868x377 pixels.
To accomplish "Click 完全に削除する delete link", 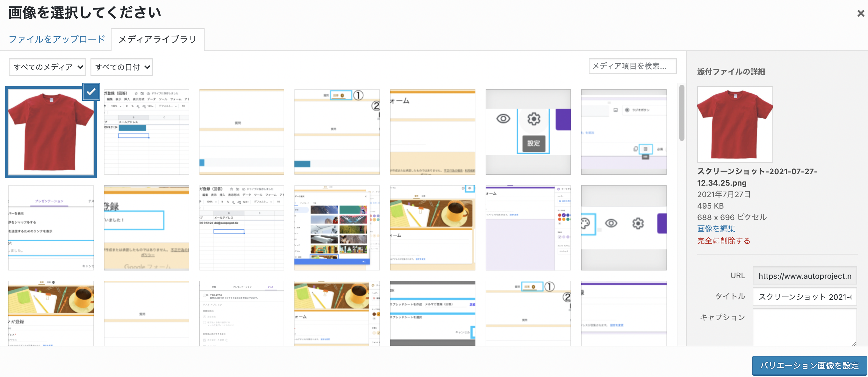I will [723, 241].
